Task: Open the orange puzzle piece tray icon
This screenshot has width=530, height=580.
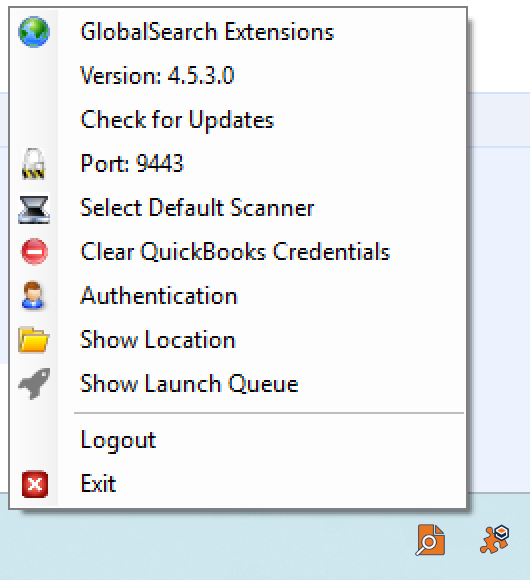Action: coord(495,539)
